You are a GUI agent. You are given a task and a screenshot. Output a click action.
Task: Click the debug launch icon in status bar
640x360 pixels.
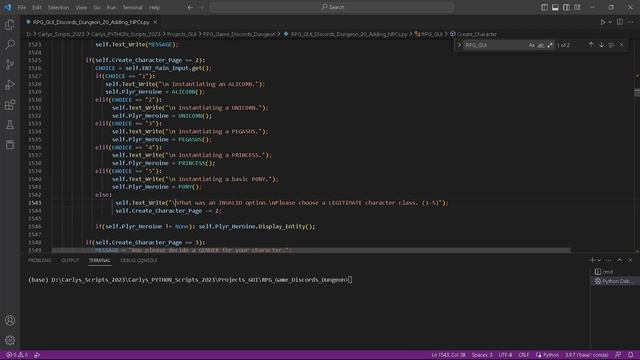[37, 355]
